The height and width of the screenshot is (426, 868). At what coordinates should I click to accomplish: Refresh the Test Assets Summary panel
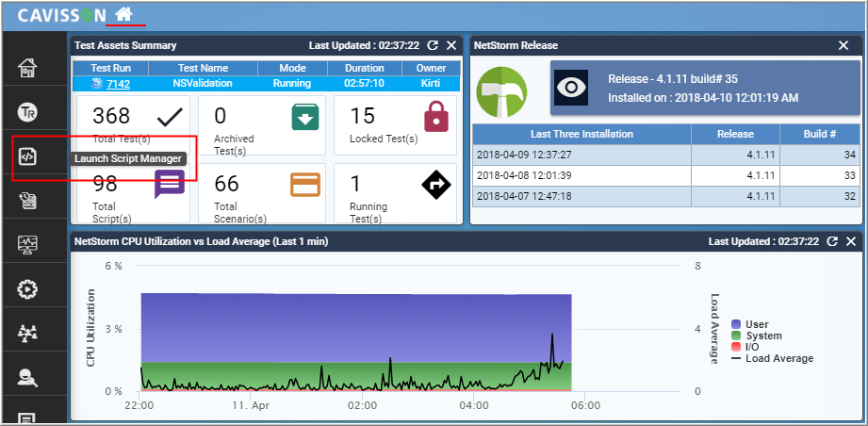[434, 45]
